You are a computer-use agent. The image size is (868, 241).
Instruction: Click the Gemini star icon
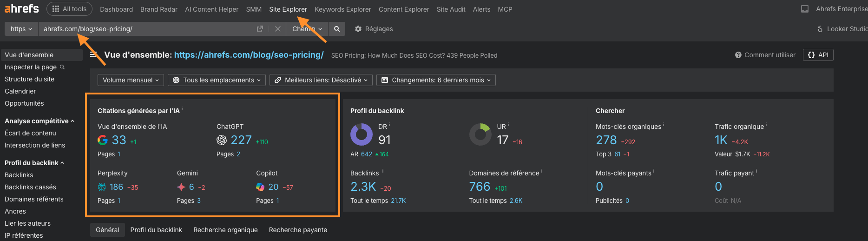click(x=181, y=187)
